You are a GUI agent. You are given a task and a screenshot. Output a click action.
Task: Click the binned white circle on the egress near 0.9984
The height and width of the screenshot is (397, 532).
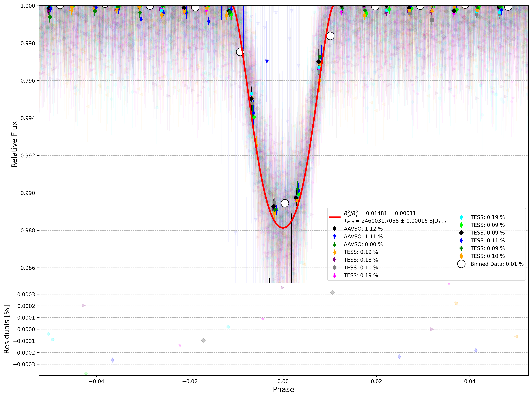[x=330, y=36]
